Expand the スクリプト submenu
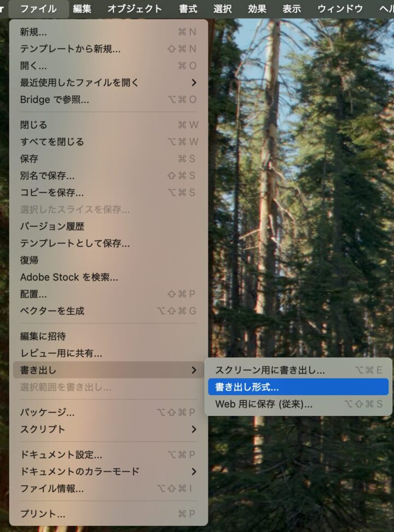Image resolution: width=394 pixels, height=532 pixels. tap(108, 429)
